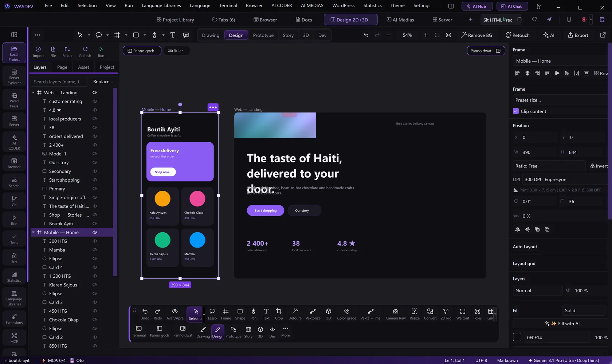Screen dimensions: 612x364
Task: Toggle visibility of Mobile — Home layer
Action: tap(95, 233)
